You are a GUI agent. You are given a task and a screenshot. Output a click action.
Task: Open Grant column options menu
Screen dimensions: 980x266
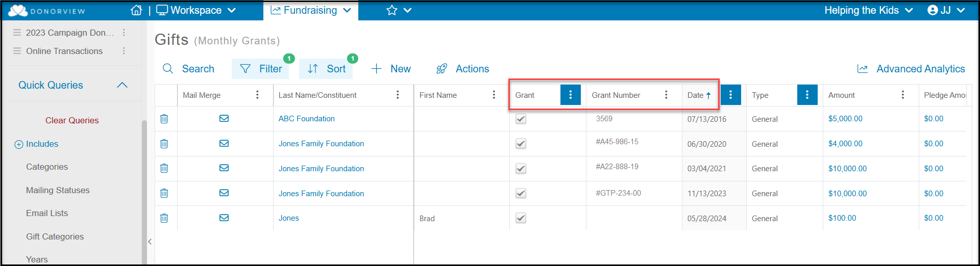coord(571,95)
